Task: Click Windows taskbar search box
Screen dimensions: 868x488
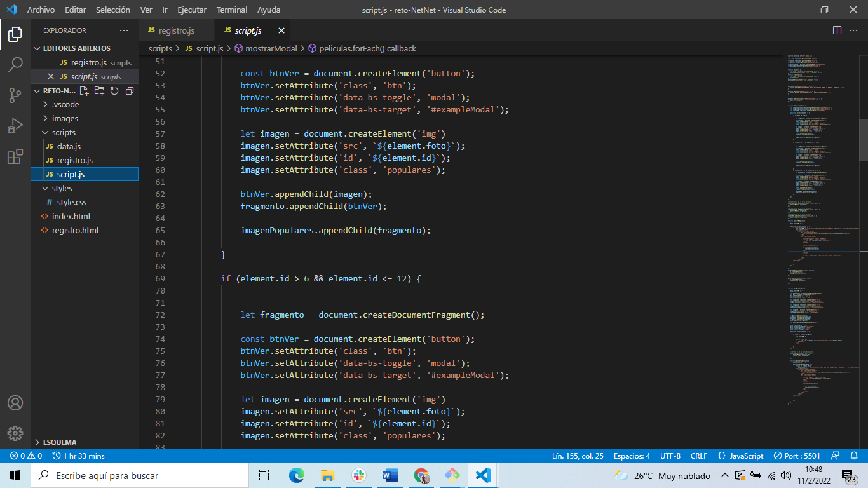Action: [x=140, y=475]
